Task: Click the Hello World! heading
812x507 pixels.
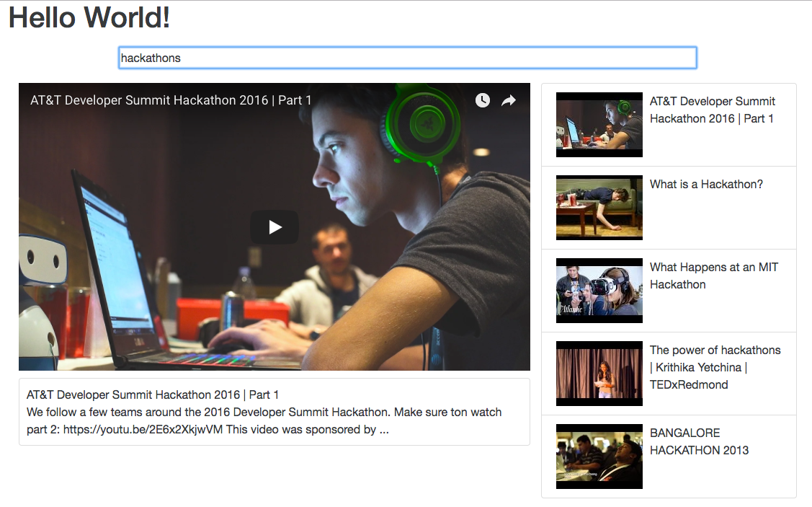Action: 89,17
